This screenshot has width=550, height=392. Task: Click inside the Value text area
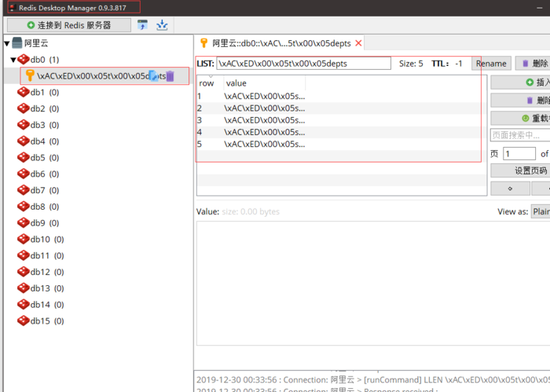pyautogui.click(x=373, y=283)
